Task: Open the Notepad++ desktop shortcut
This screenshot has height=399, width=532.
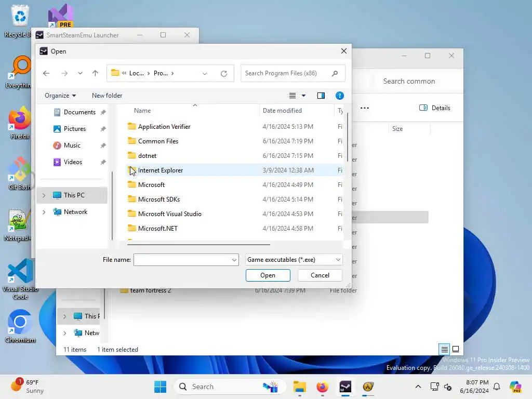Action: [x=18, y=224]
